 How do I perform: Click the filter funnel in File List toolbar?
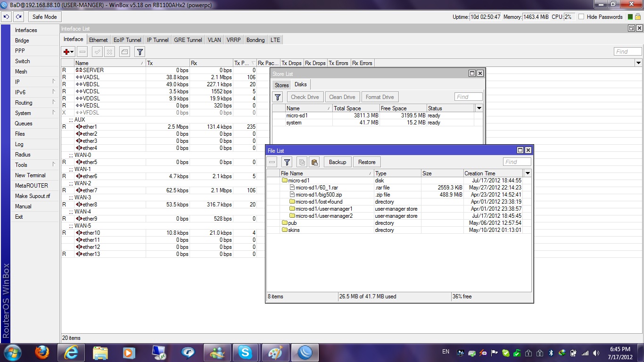(287, 162)
